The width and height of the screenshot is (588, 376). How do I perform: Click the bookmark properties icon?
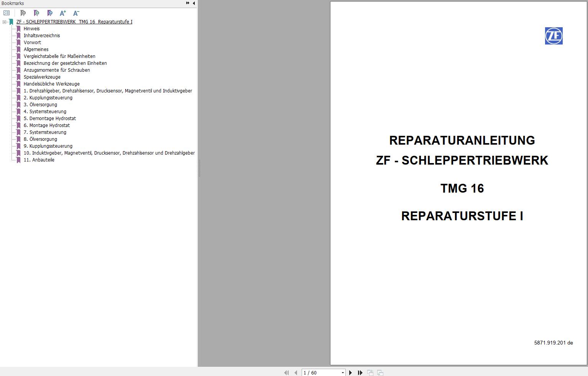click(50, 13)
